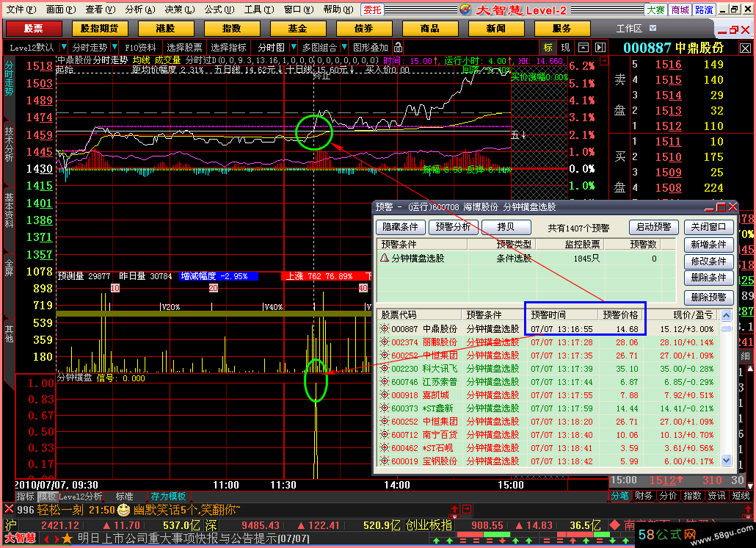
Task: Click the 大智慧 logo in bottom-left corner
Action: (x=21, y=538)
